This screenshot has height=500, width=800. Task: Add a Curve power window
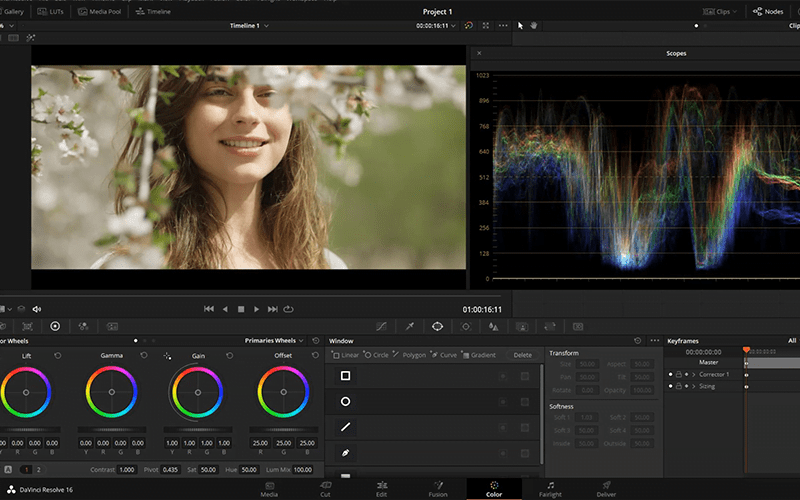pyautogui.click(x=444, y=355)
